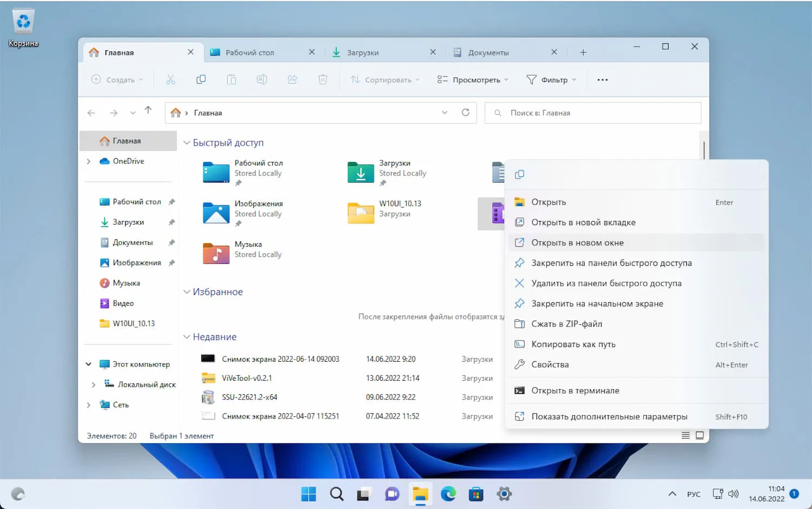Open the Фильтр dropdown
812x509 pixels.
click(x=551, y=80)
